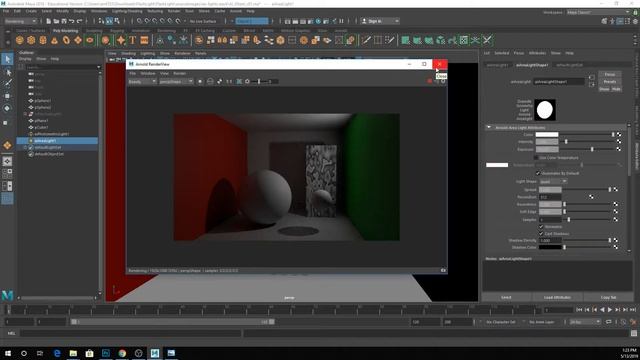Click the Color attribute map checker button
This screenshot has height=360, width=640.
pyautogui.click(x=619, y=134)
